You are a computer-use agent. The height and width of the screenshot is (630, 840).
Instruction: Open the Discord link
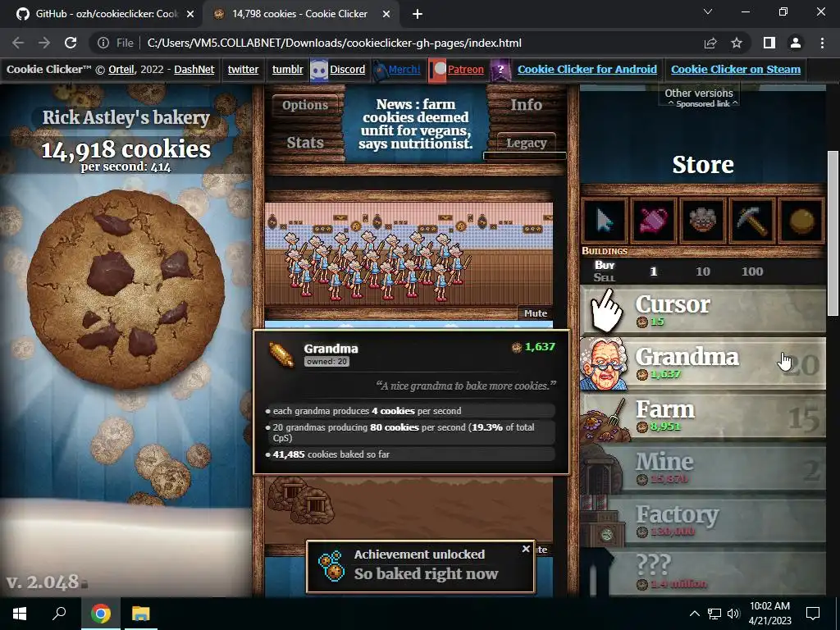[x=347, y=69]
